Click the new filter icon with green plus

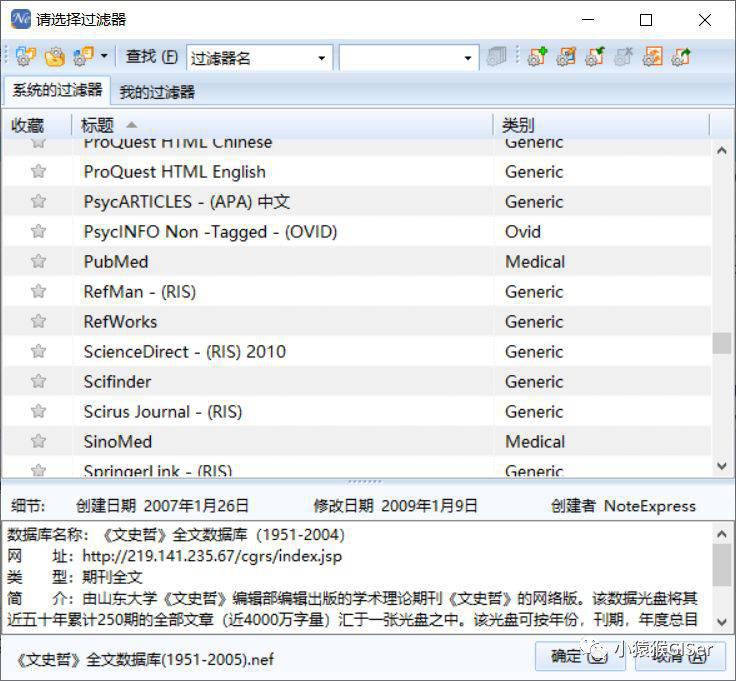point(537,58)
